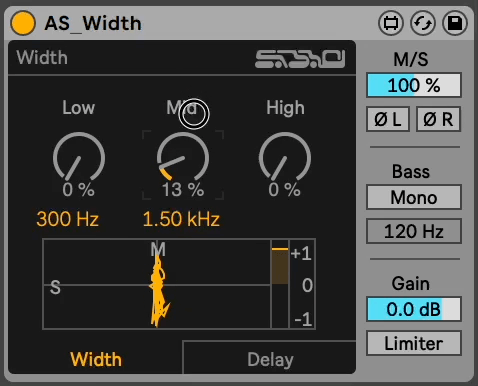The height and width of the screenshot is (386, 478).
Task: Click the Gain 0.0 dB slider
Action: 414,309
